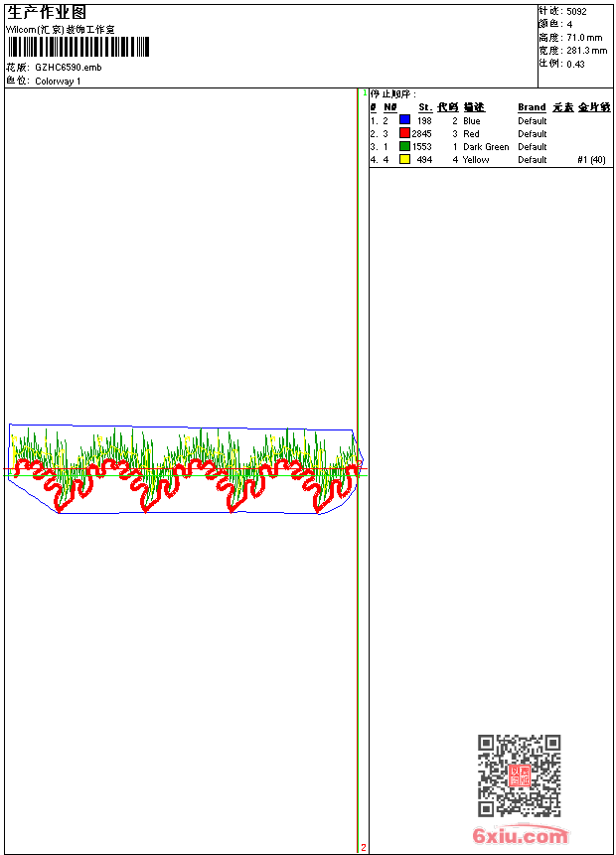Viewport: 616px width, 855px height.
Task: Click the sequin entry #1 (40)
Action: coord(591,160)
